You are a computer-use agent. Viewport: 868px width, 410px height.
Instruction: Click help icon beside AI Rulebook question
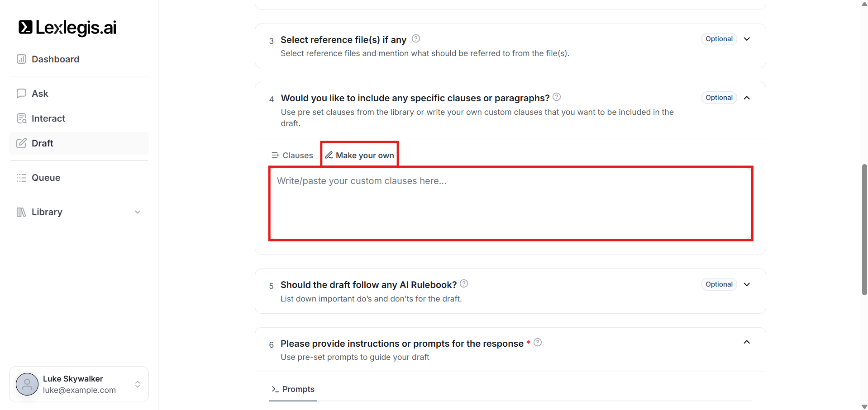pyautogui.click(x=464, y=284)
